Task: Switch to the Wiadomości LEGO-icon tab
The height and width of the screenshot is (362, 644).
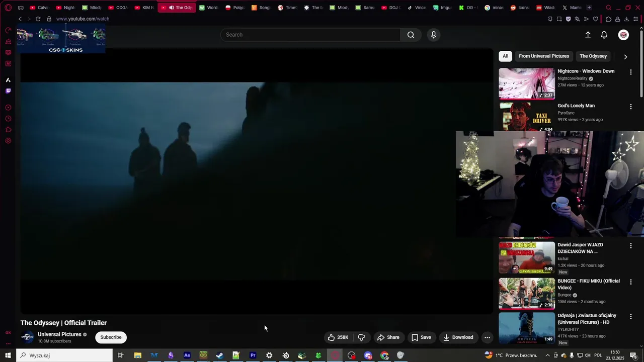Action: coord(546,8)
